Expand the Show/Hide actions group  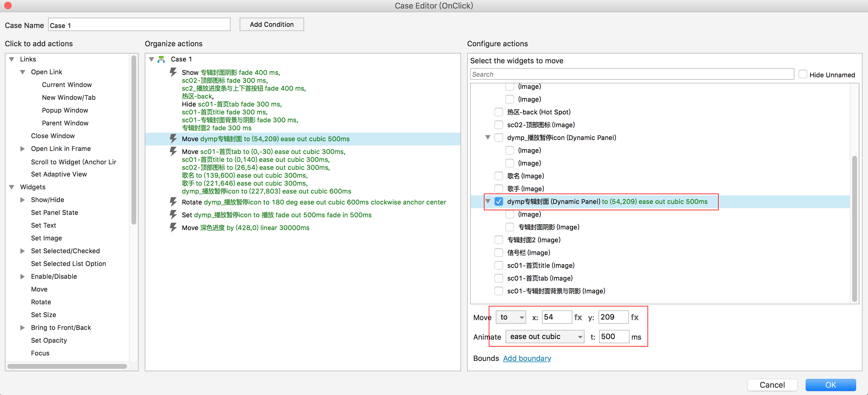[23, 200]
